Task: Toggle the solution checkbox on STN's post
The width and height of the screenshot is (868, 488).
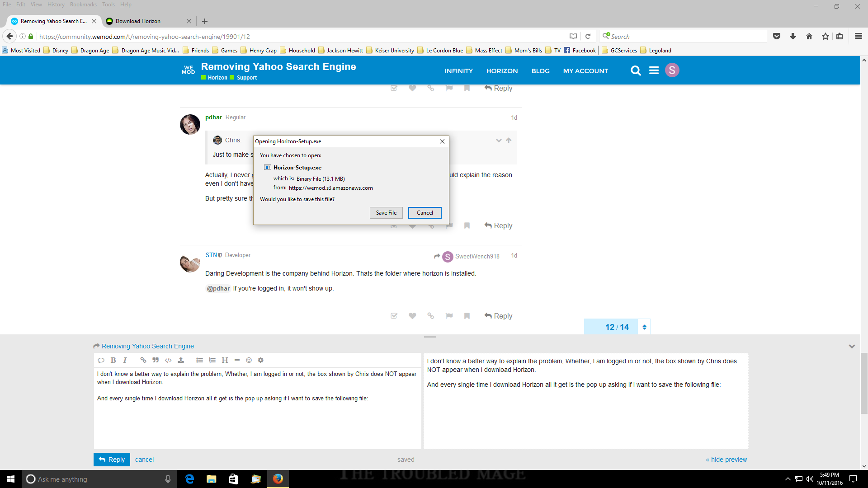Action: pyautogui.click(x=394, y=316)
